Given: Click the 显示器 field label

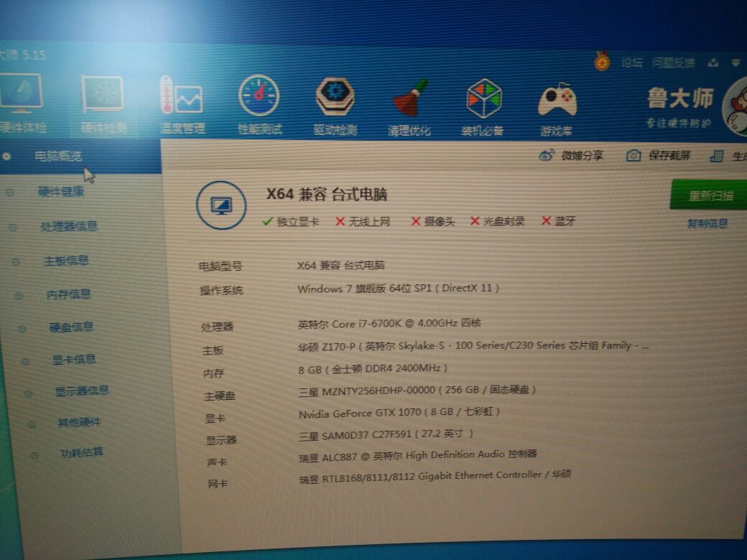Looking at the screenshot, I should (x=221, y=440).
